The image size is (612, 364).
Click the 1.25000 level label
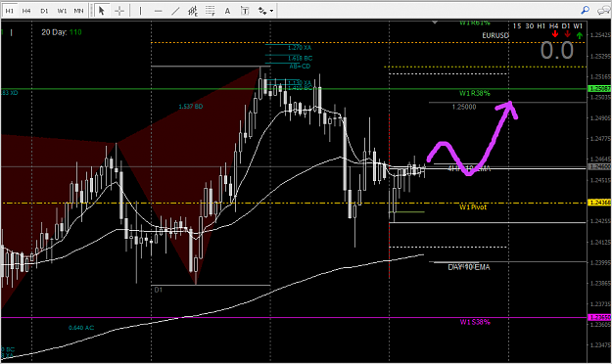click(x=464, y=107)
